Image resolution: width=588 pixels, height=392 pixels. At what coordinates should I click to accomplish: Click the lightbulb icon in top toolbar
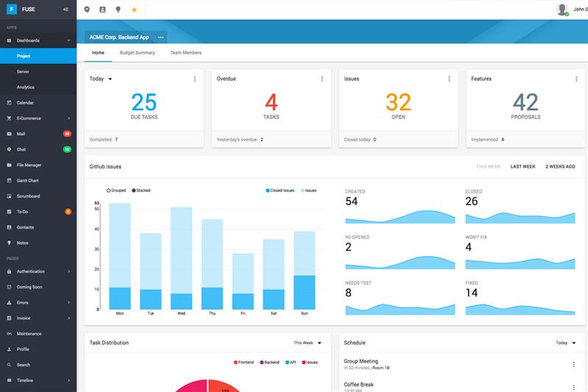click(x=118, y=10)
